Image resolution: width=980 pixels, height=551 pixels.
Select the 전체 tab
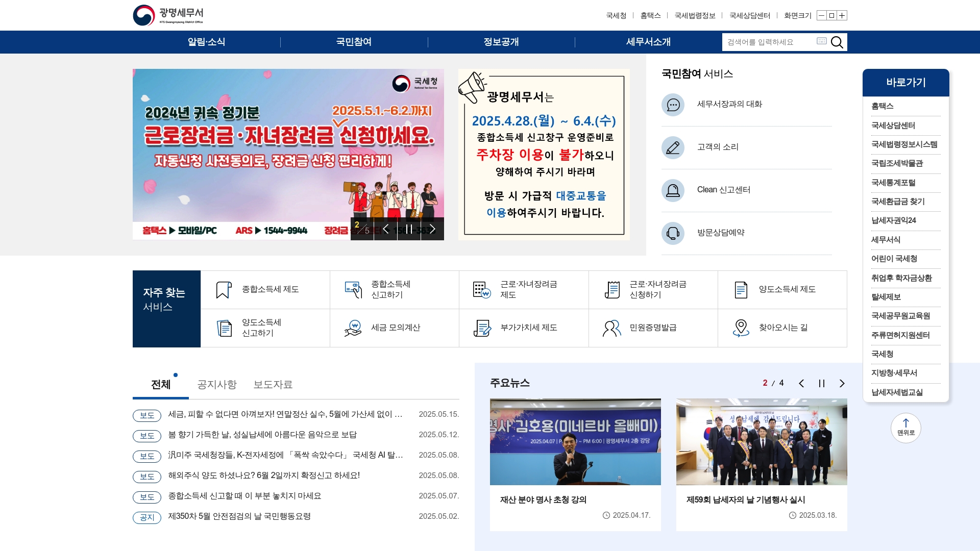(x=161, y=385)
